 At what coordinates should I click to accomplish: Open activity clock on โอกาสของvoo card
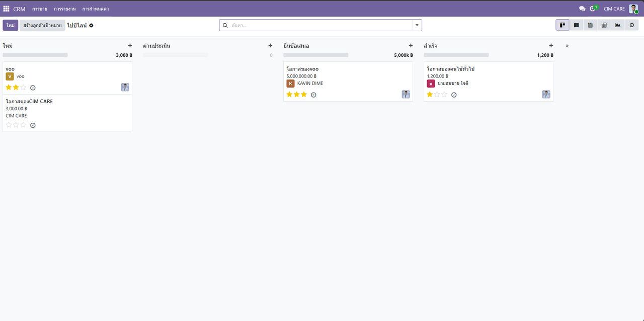pyautogui.click(x=313, y=95)
